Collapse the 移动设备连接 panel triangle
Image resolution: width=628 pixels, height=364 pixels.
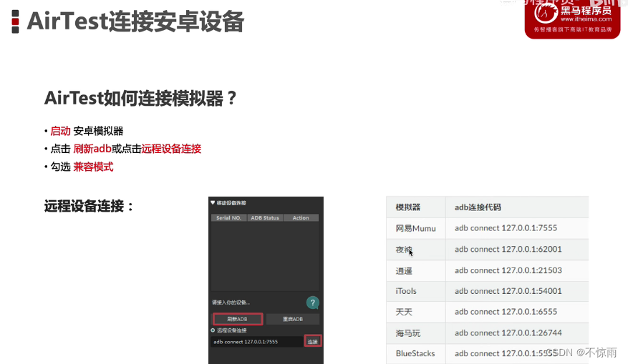point(213,203)
